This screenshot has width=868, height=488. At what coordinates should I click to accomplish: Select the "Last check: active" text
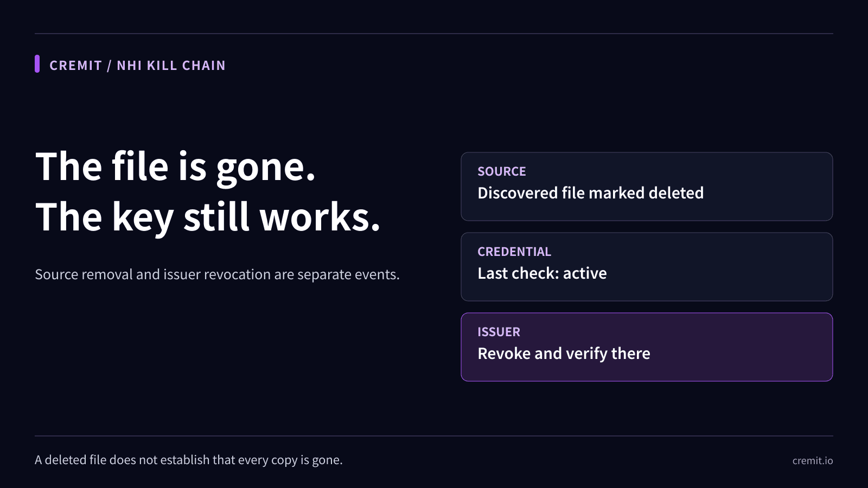click(542, 273)
